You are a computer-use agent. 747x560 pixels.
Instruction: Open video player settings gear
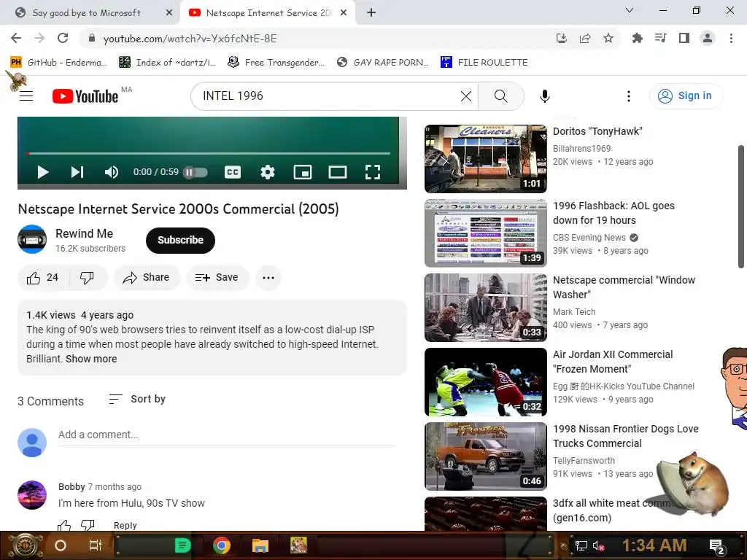click(268, 172)
